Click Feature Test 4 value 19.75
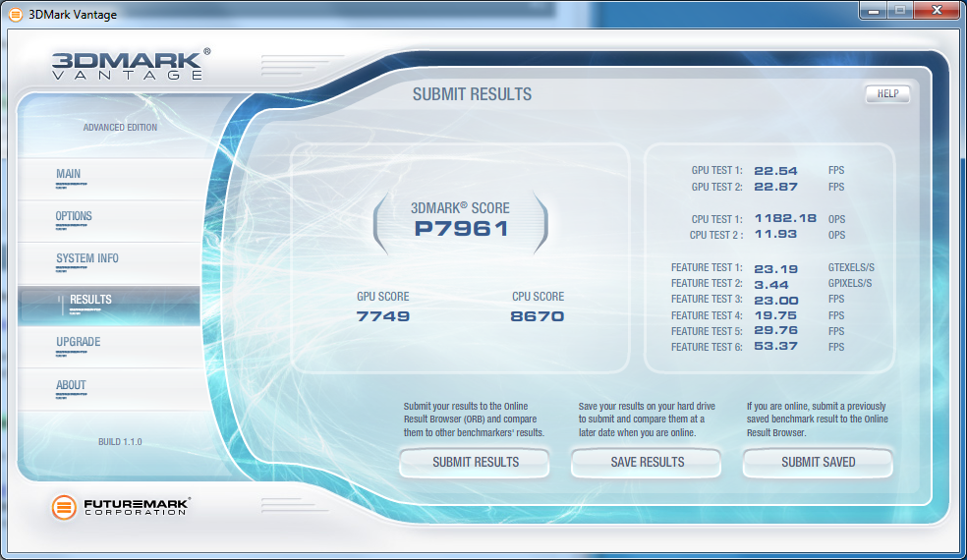The width and height of the screenshot is (967, 560). [775, 315]
